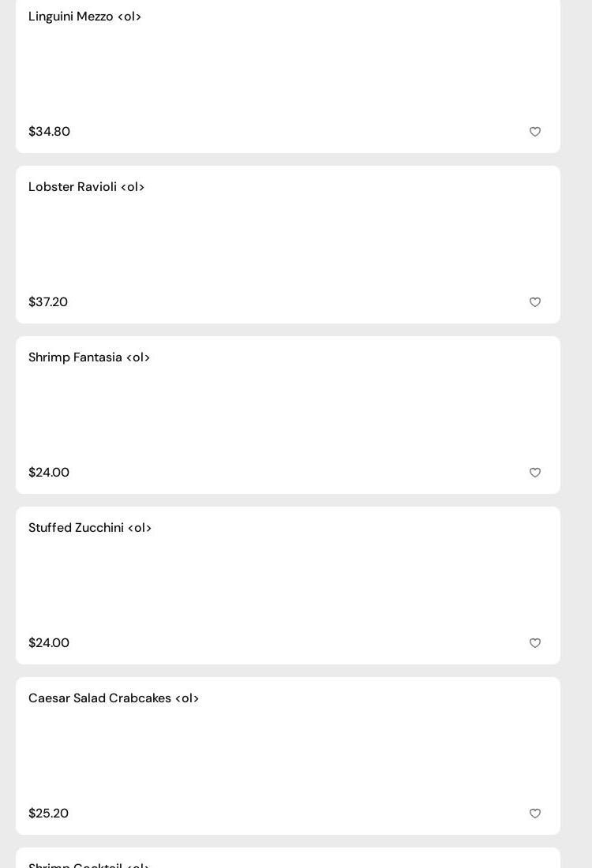Viewport: 592px width, 868px height.
Task: Click the heart on Lobster Ravioli
Action: 535,302
